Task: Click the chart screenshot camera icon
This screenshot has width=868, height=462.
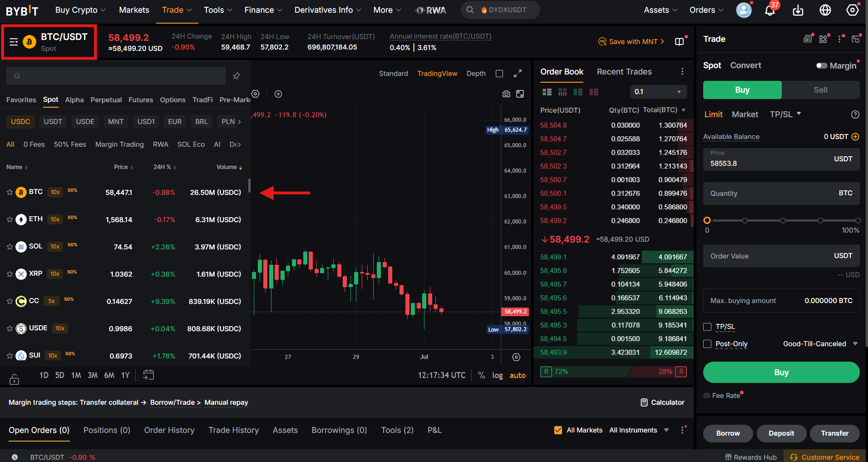Action: point(506,94)
